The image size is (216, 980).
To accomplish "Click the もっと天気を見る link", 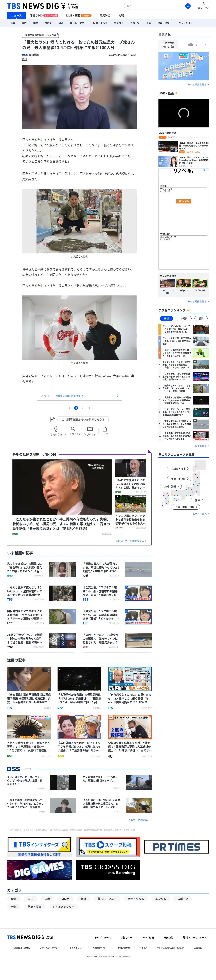I will pyautogui.click(x=198, y=85).
